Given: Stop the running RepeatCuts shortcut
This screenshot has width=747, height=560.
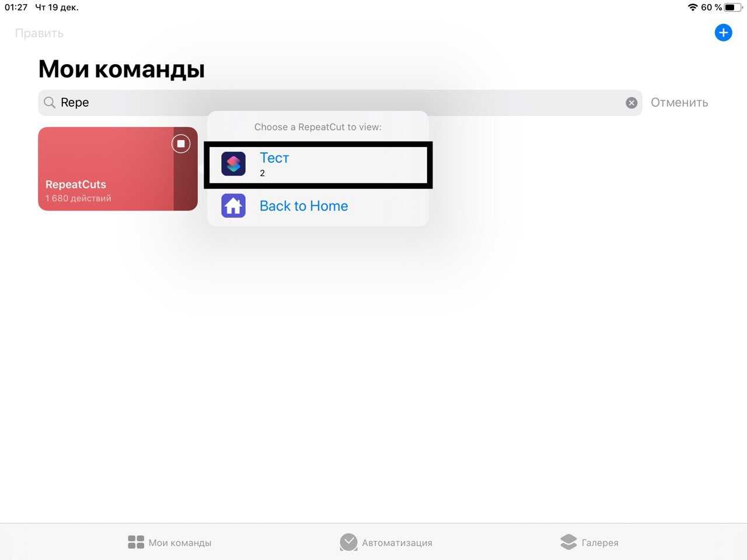Looking at the screenshot, I should pos(181,143).
